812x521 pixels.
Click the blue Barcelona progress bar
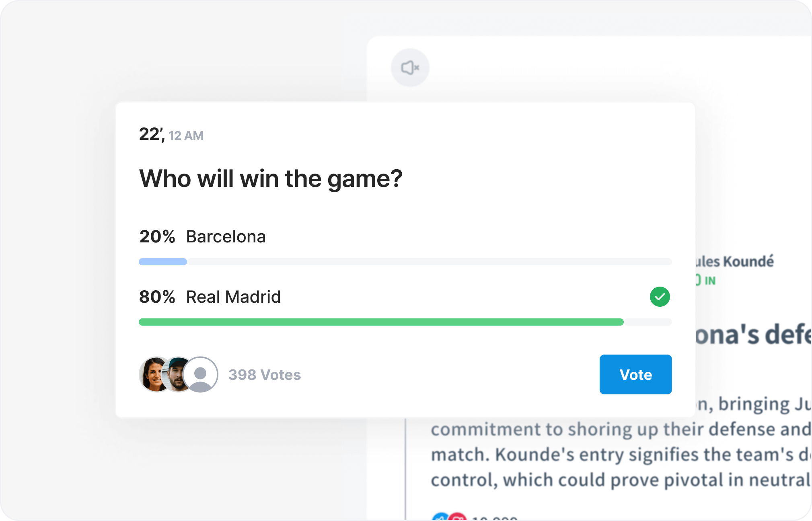click(x=163, y=262)
